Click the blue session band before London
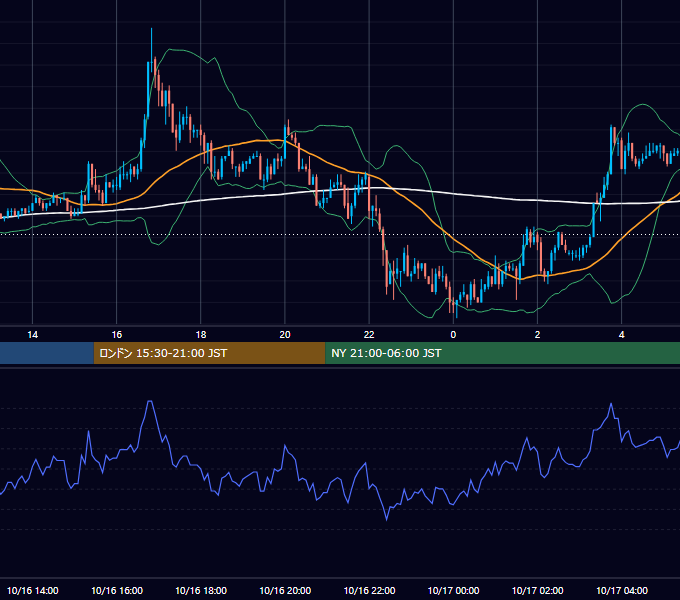This screenshot has width=680, height=600. pyautogui.click(x=47, y=353)
